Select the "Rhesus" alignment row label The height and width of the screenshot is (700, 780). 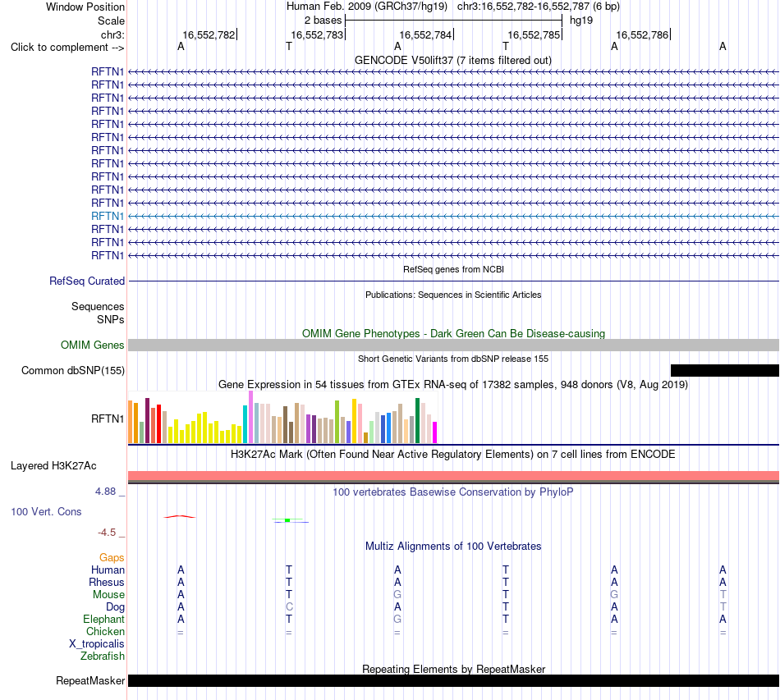(x=107, y=582)
